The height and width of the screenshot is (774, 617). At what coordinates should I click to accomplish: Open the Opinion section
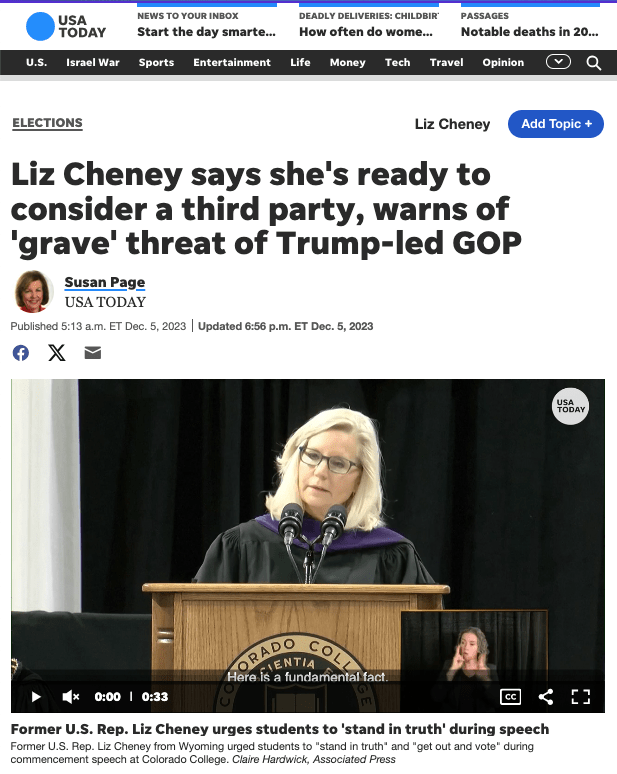(x=503, y=63)
